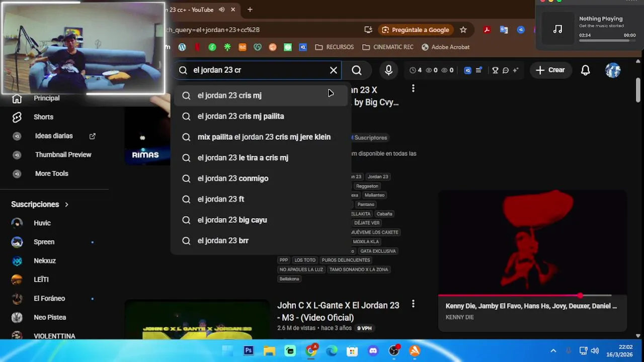The width and height of the screenshot is (644, 362).
Task: Click the vidIQ blue icon in YouTube header
Action: tap(467, 70)
